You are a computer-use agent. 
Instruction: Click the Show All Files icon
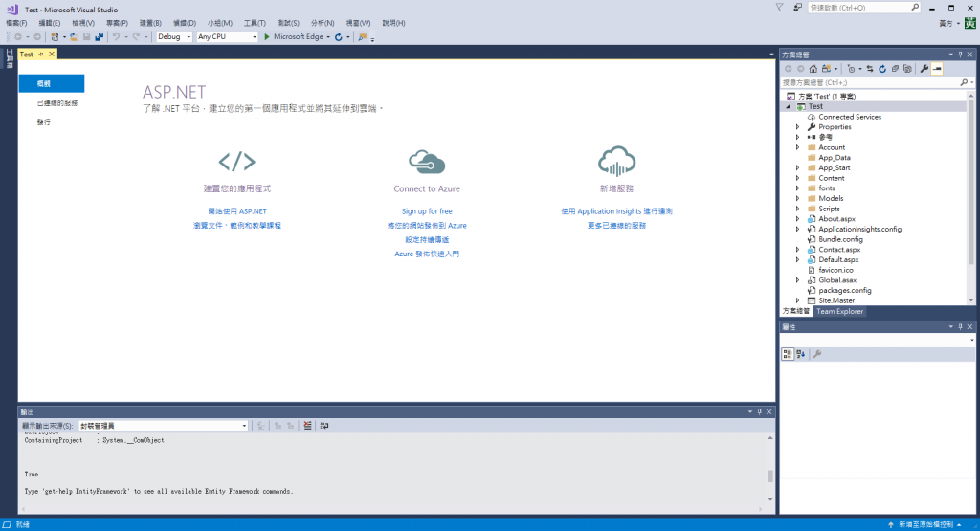907,69
